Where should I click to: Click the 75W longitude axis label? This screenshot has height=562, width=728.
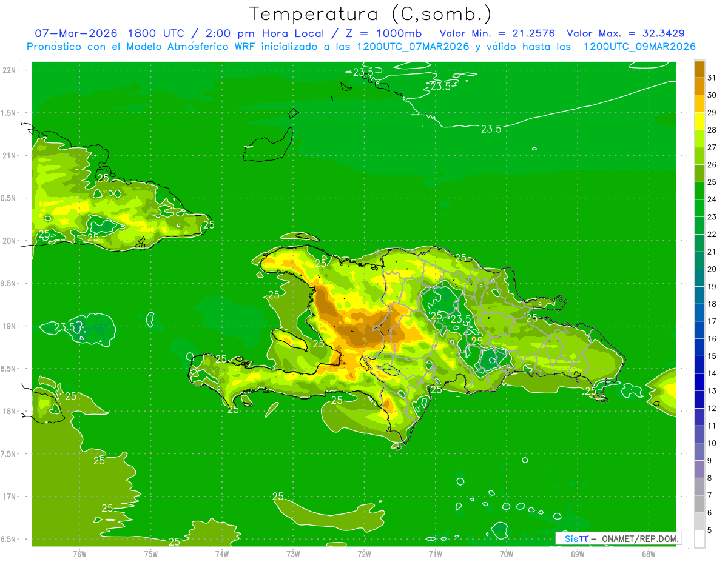pos(151,553)
